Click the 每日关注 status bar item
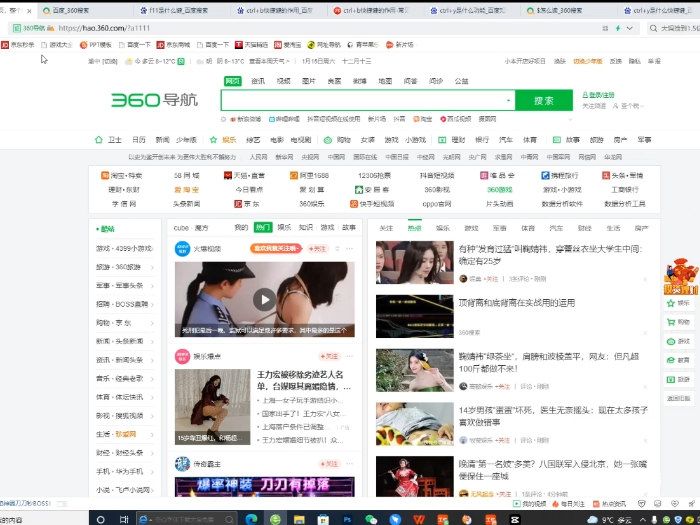The image size is (700, 525). click(x=568, y=504)
